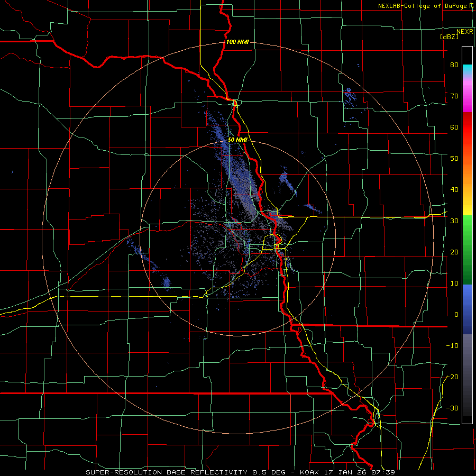Click the 70 value on the dBZ scale
Viewport: 476px width, 476px height.
[454, 96]
